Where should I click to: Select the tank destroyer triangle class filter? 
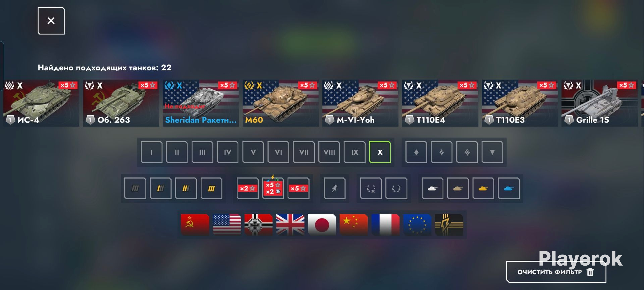(492, 152)
